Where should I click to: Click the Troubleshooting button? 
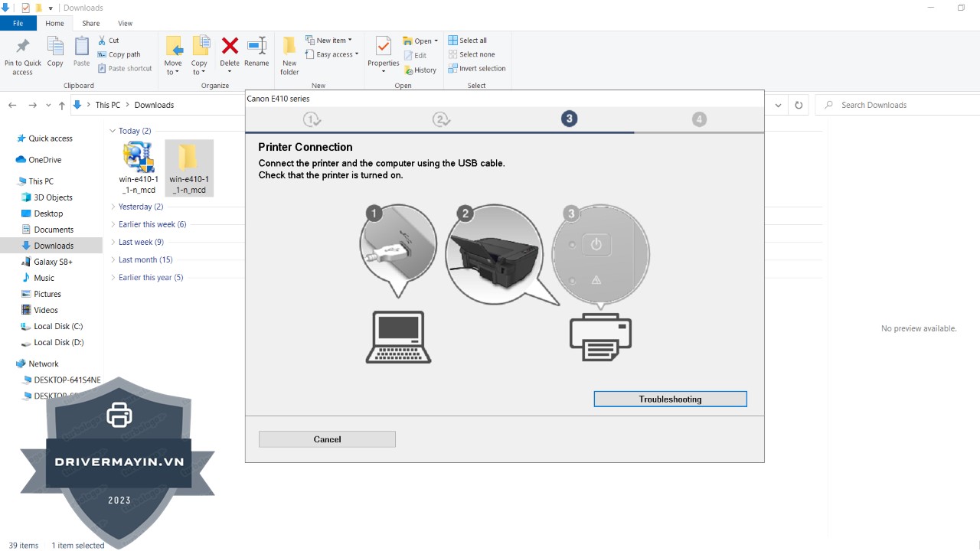(670, 399)
